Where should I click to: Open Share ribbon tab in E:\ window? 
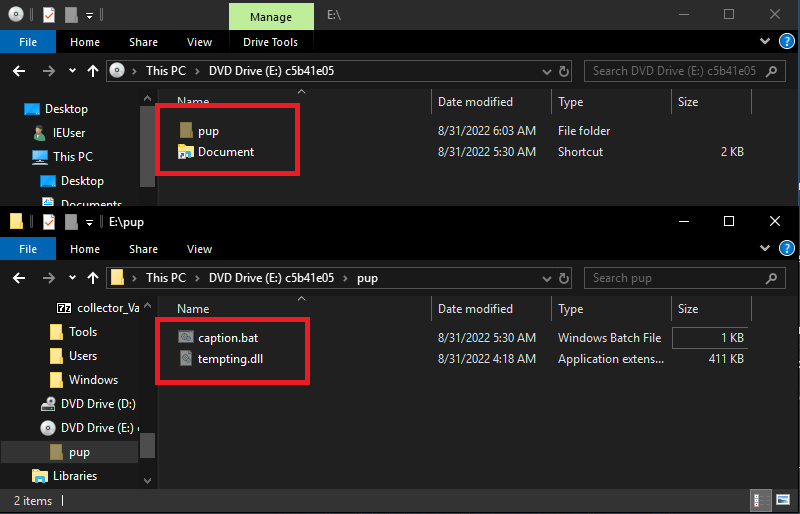143,42
